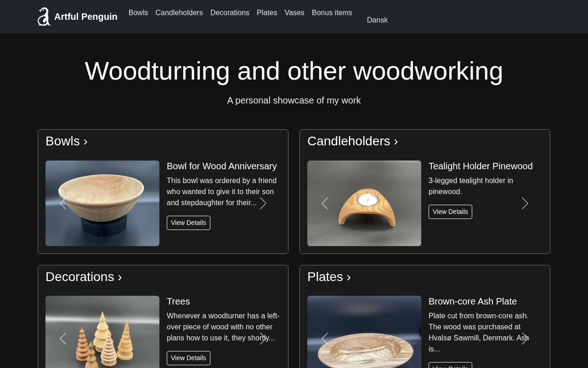588x368 pixels.
Task: Show previous Plates carousel item
Action: [325, 339]
